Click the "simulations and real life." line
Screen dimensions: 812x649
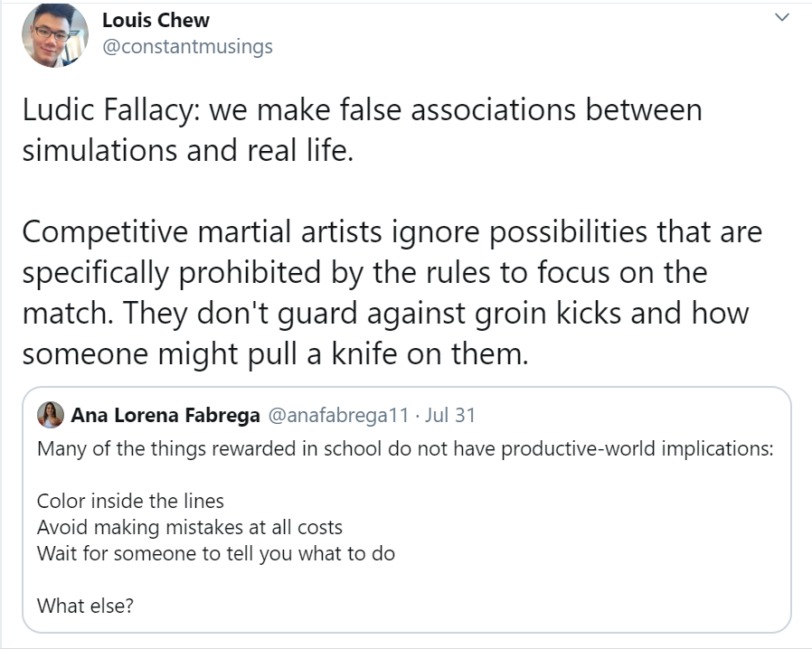pyautogui.click(x=186, y=150)
